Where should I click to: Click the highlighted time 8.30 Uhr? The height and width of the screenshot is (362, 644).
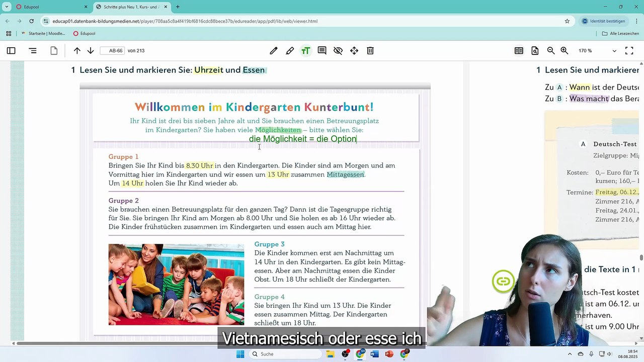pyautogui.click(x=199, y=165)
